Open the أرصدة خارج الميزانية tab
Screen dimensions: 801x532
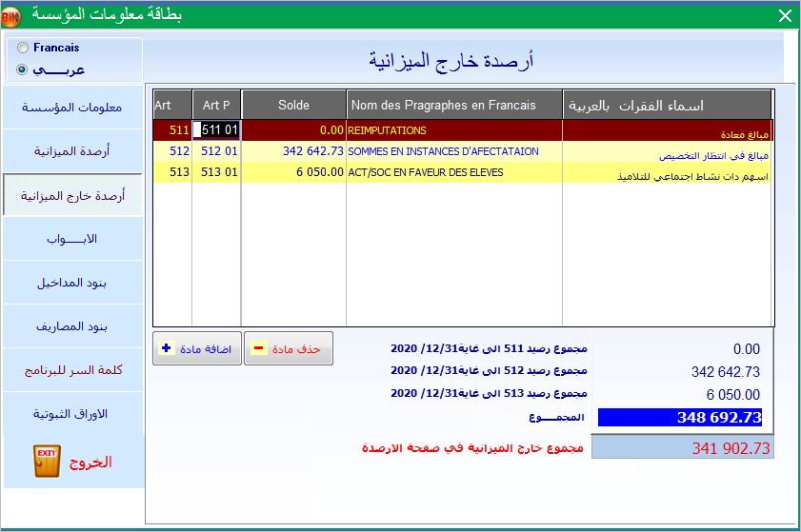[72, 195]
